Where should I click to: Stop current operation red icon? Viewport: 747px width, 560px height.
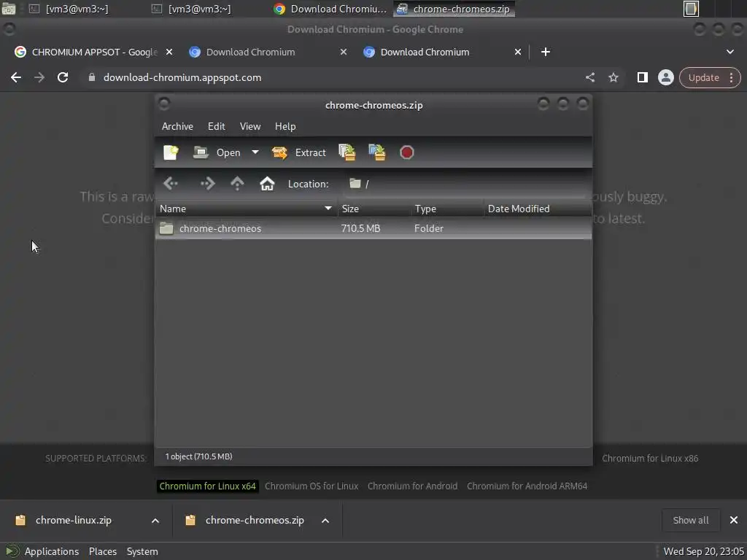(x=406, y=152)
